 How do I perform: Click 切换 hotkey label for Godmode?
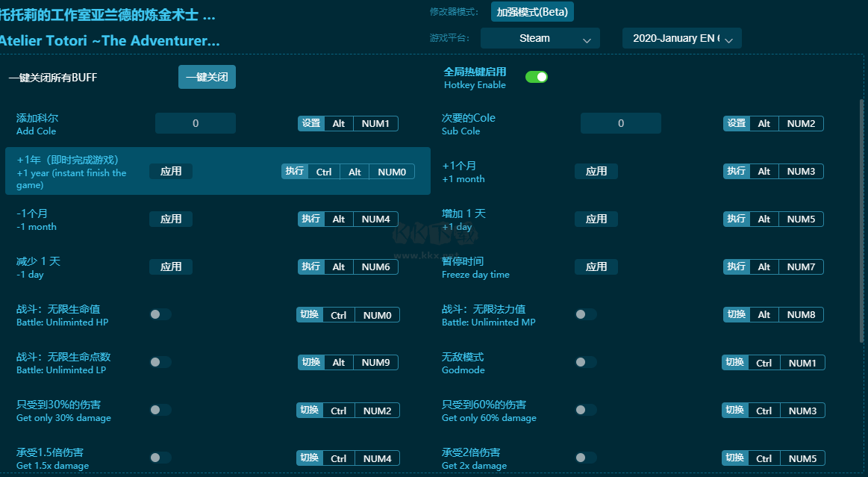pos(734,363)
